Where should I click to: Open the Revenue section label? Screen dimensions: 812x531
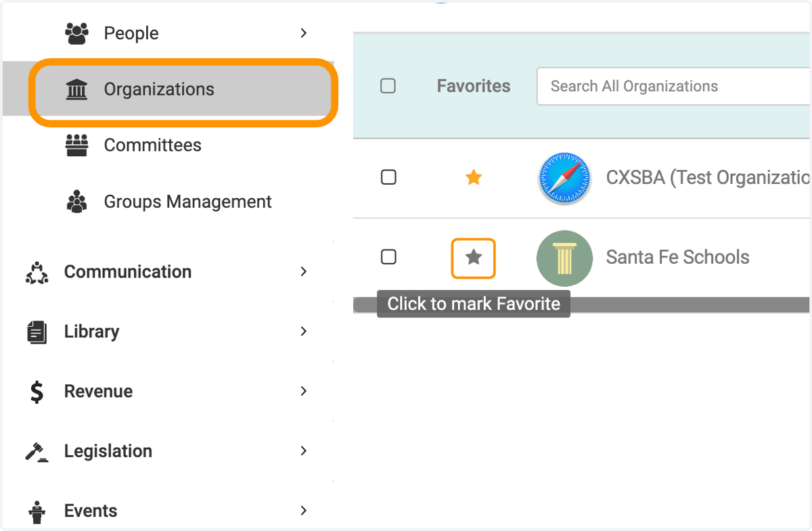coord(99,392)
